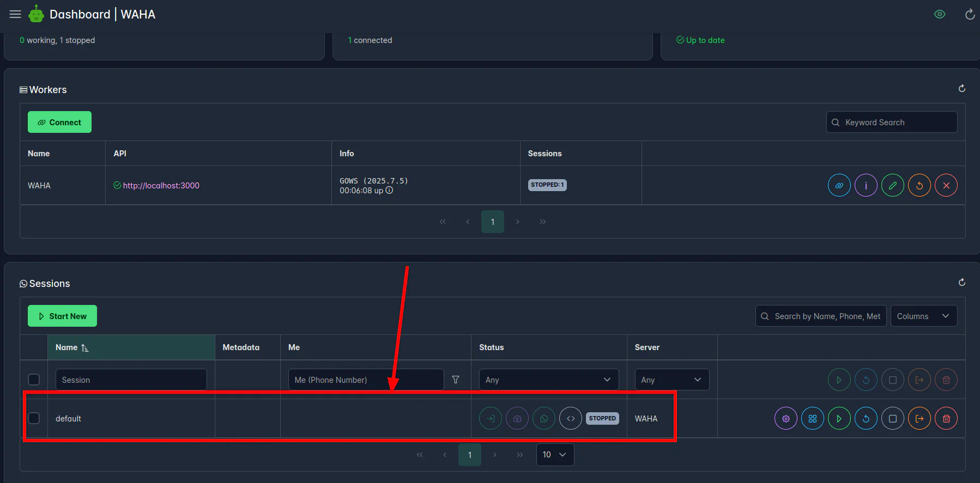This screenshot has height=483, width=980.
Task: Restart the default session
Action: [x=866, y=418]
